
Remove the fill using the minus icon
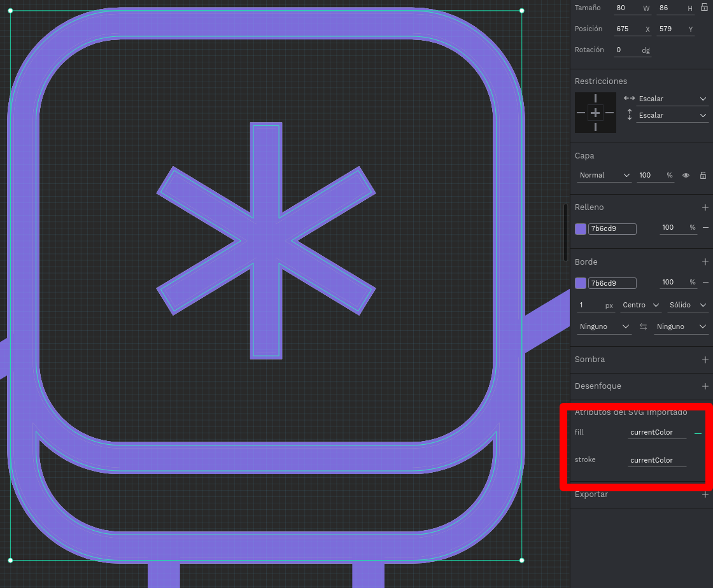[705, 228]
